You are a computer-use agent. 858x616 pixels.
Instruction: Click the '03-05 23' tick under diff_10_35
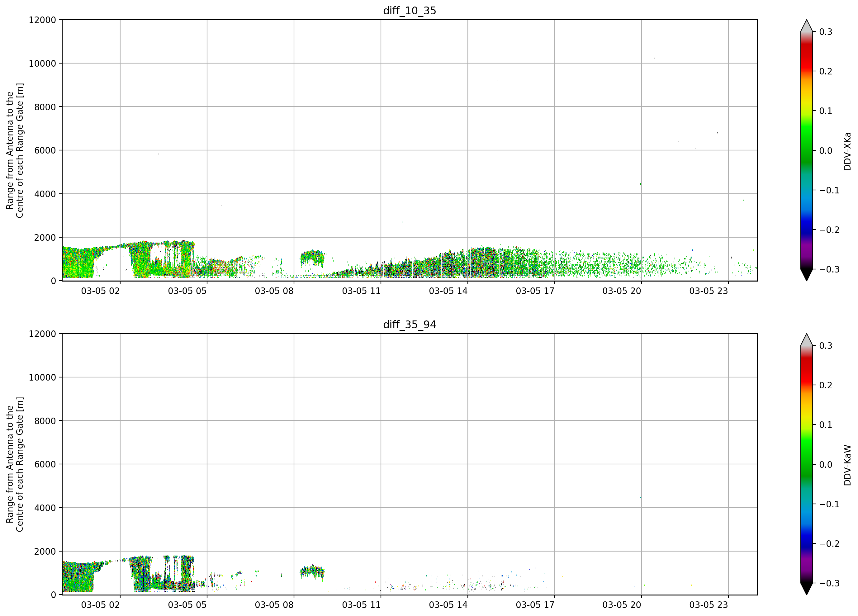tap(709, 291)
